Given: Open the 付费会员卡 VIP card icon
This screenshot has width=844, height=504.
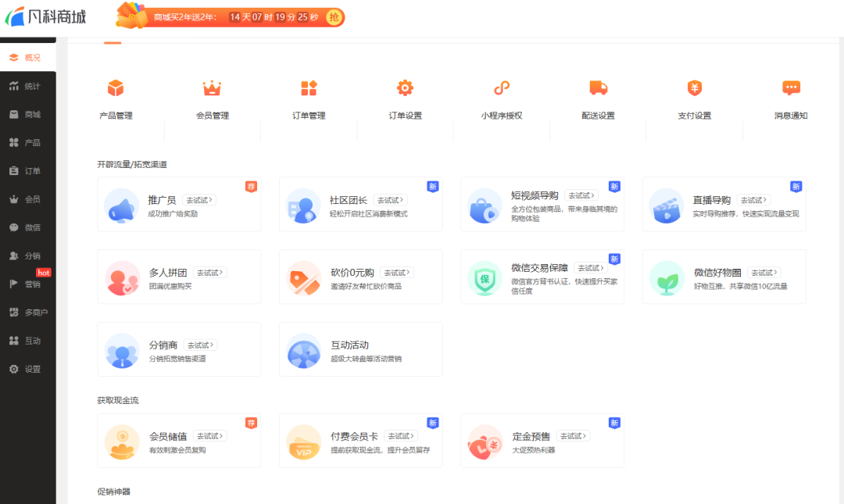Looking at the screenshot, I should point(303,444).
